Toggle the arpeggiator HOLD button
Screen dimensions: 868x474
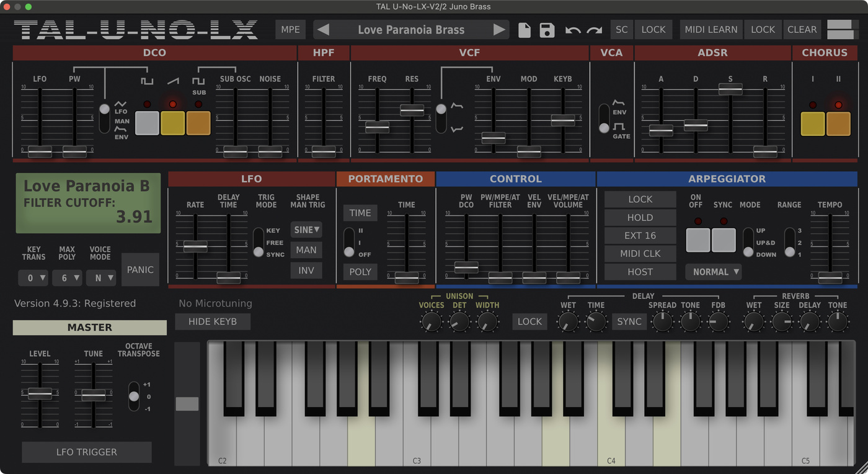tap(640, 217)
